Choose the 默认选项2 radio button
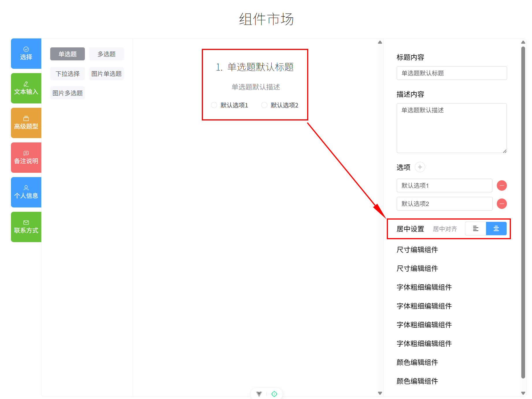This screenshot has width=532, height=399. click(264, 105)
